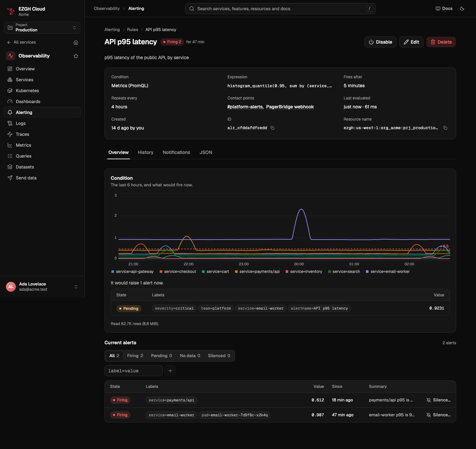Screen dimensions: 476x449
Task: Expand the Ada Lovelace account menu
Action: click(x=42, y=287)
